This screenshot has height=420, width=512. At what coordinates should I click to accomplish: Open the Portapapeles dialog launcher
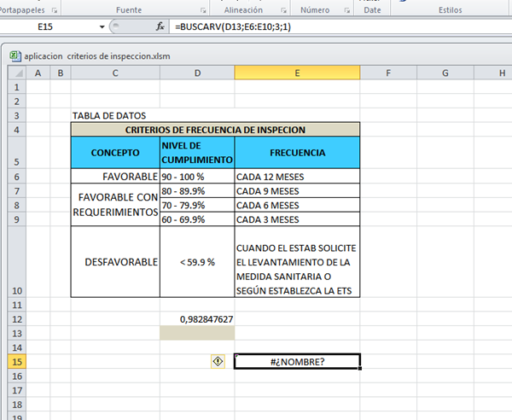click(x=55, y=9)
